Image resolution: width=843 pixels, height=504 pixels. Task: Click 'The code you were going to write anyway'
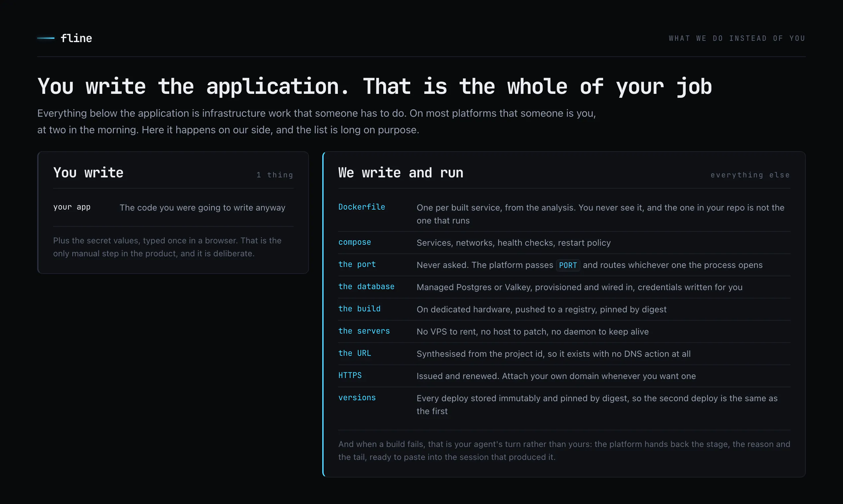[x=202, y=208]
